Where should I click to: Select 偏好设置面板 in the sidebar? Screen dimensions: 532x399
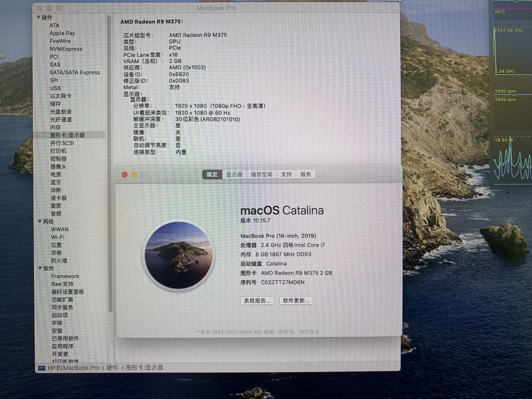(68, 292)
